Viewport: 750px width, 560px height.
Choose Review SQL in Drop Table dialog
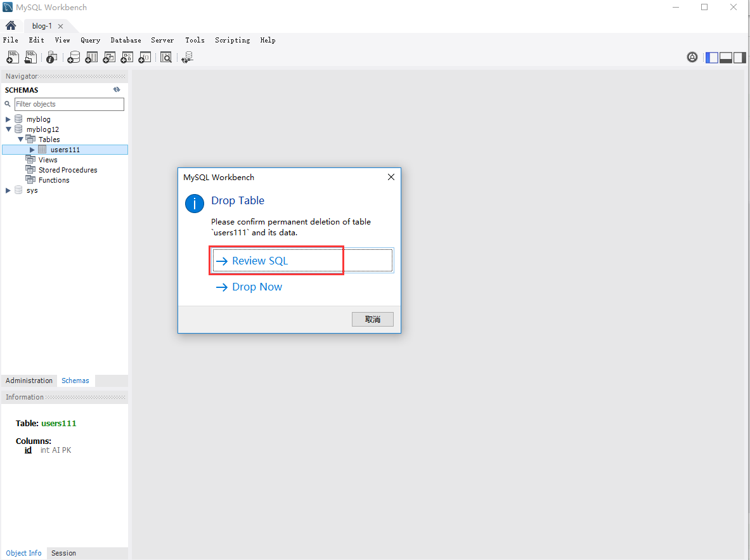(302, 261)
